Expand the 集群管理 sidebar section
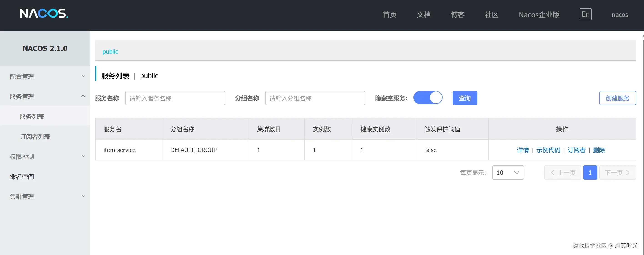The width and height of the screenshot is (644, 255). 45,197
